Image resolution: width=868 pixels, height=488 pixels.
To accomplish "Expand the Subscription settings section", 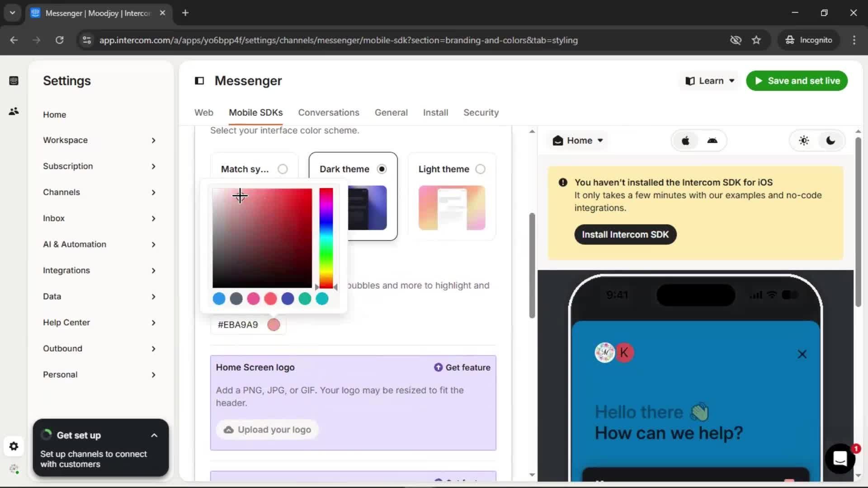I will tap(99, 166).
